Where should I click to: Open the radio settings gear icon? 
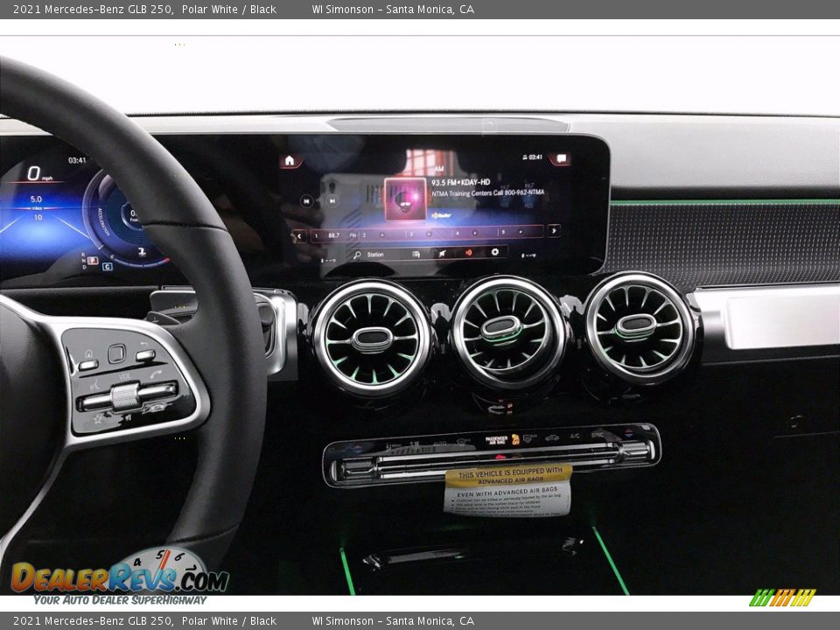point(495,253)
